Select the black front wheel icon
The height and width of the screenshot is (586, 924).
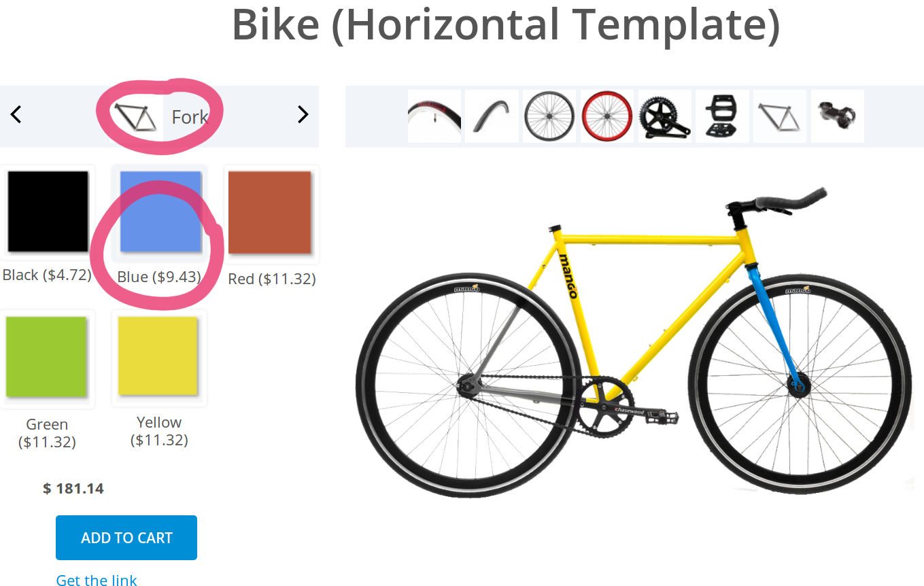(549, 116)
